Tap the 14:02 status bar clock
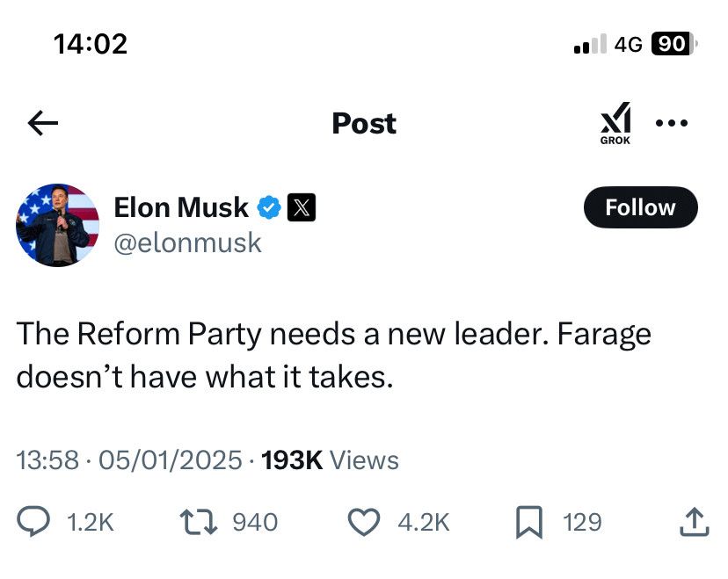Image resolution: width=728 pixels, height=579 pixels. point(90,43)
